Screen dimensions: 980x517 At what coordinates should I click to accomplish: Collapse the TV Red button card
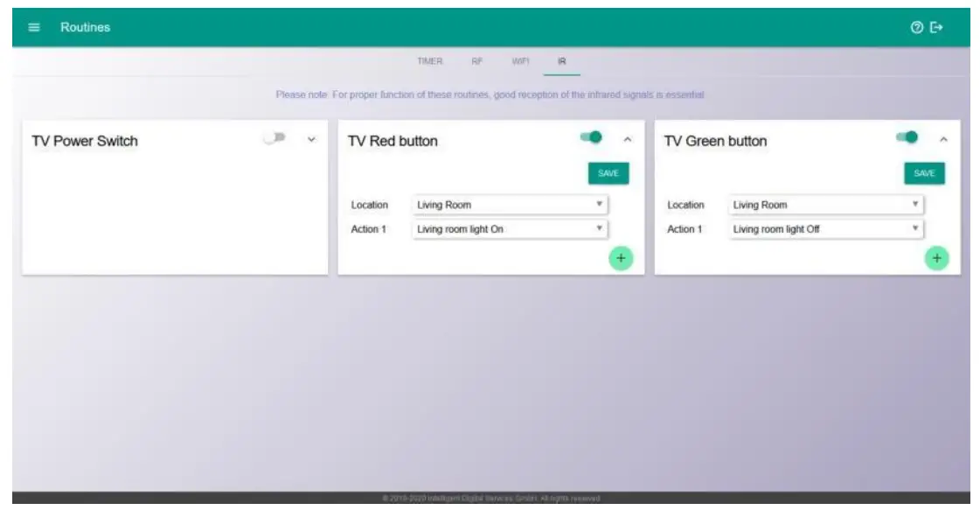coord(628,139)
